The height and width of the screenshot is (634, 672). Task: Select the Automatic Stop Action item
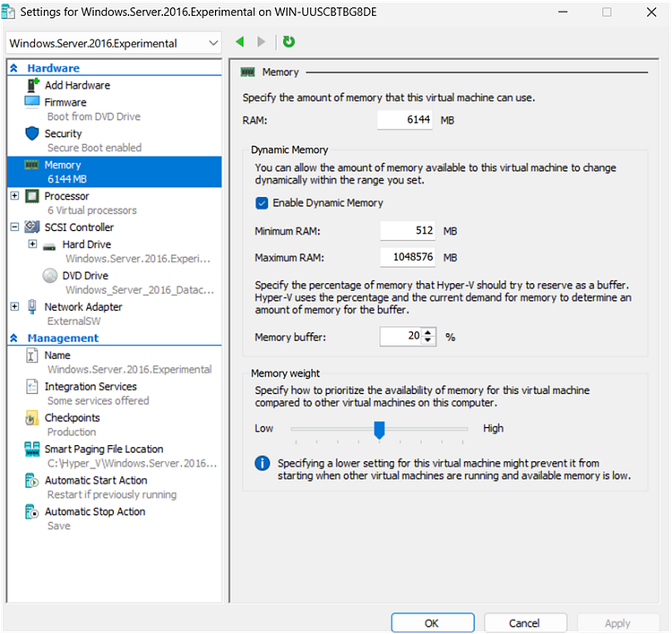click(95, 511)
